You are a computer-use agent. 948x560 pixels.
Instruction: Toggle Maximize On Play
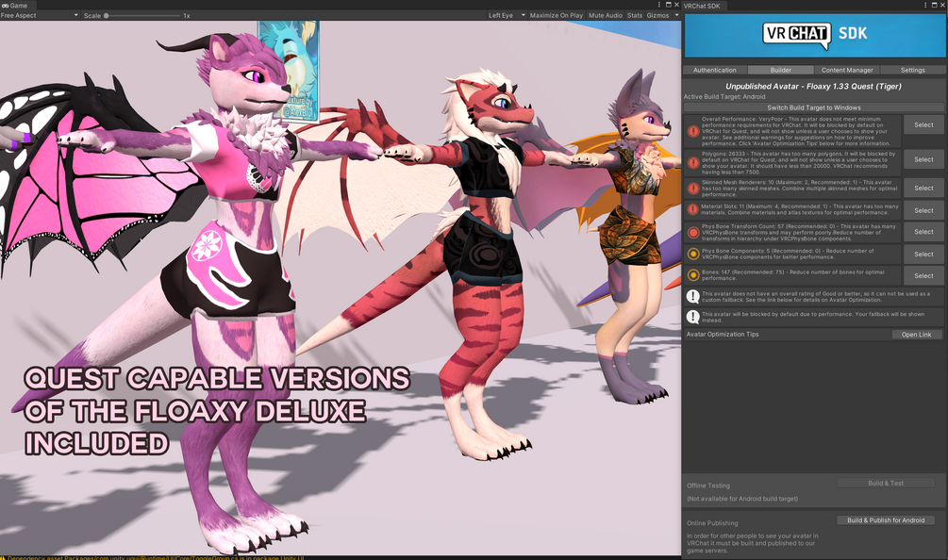pos(557,16)
